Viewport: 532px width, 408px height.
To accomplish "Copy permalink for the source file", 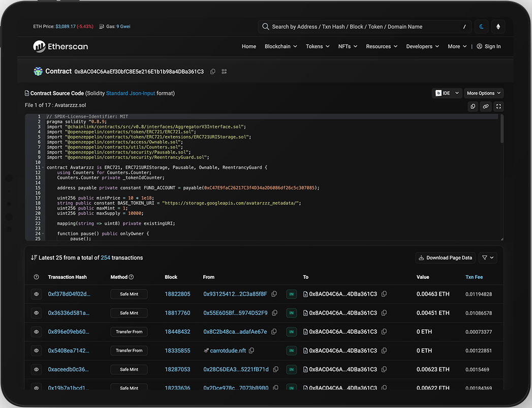I will (x=486, y=106).
